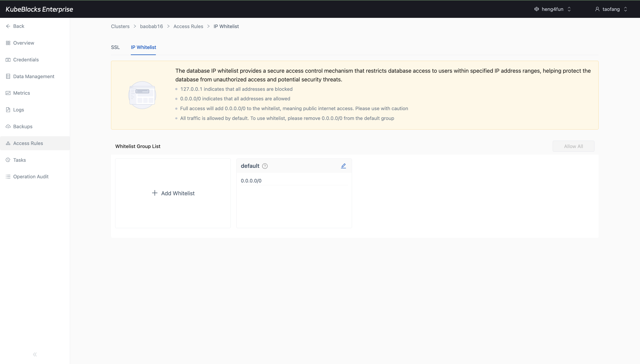Image resolution: width=640 pixels, height=364 pixels.
Task: Click the Credentials icon in sidebar
Action: [8, 60]
